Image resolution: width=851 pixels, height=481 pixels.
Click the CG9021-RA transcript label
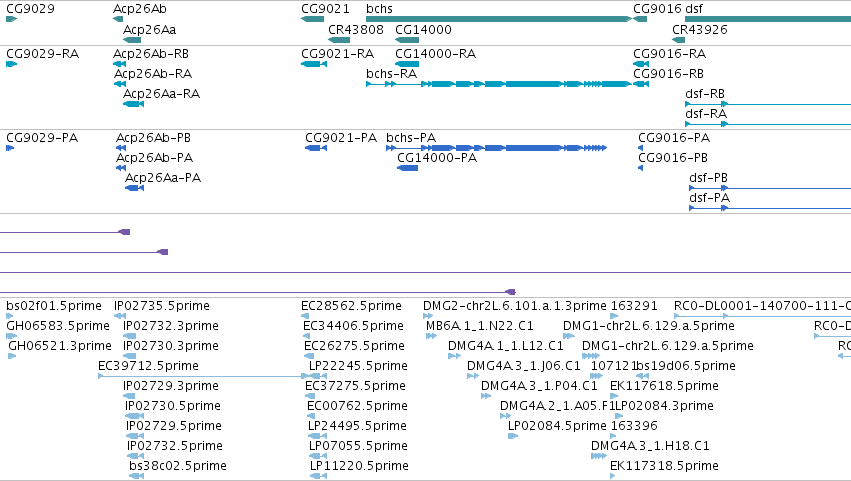tap(338, 54)
